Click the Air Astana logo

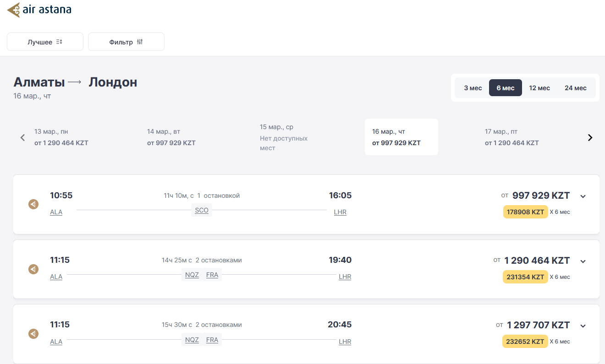pos(39,10)
